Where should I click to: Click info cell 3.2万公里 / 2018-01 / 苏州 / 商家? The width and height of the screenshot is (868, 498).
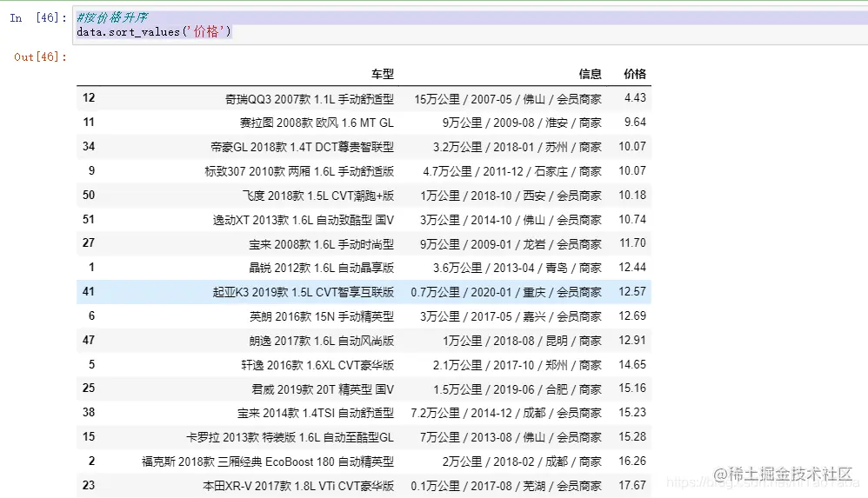517,147
